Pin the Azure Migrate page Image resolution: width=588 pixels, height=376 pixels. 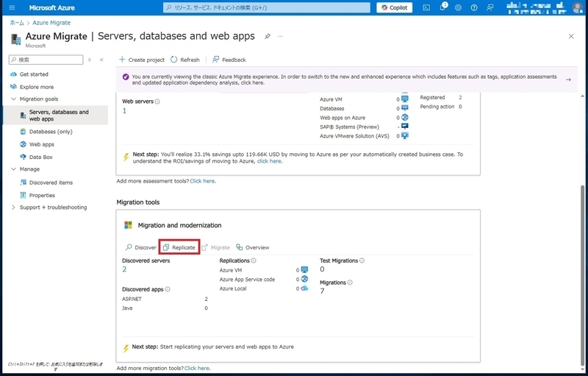(268, 36)
